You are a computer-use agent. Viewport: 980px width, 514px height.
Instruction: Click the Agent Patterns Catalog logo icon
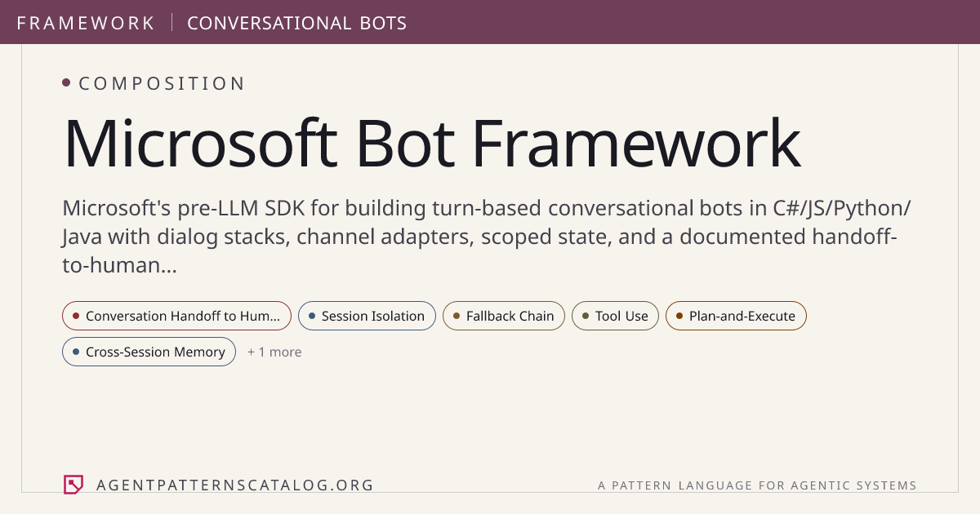[73, 485]
